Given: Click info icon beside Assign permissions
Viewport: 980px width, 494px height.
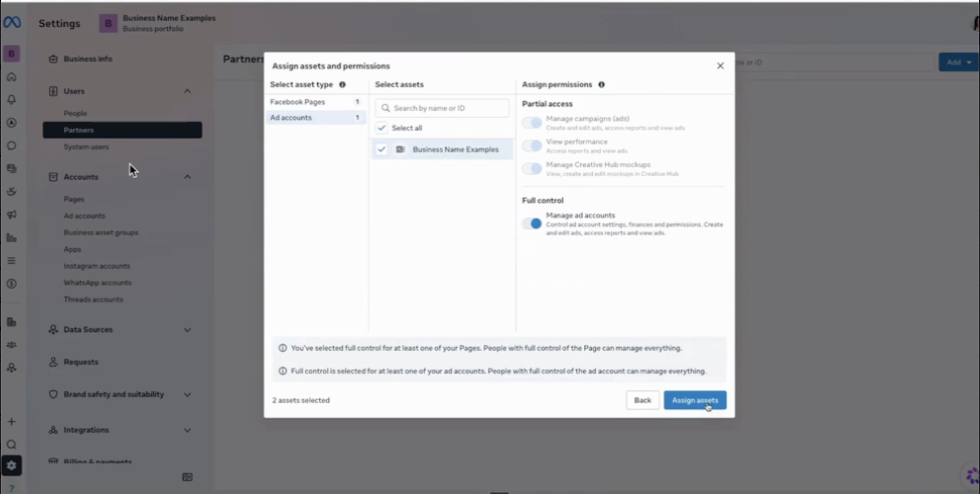Looking at the screenshot, I should tap(602, 85).
